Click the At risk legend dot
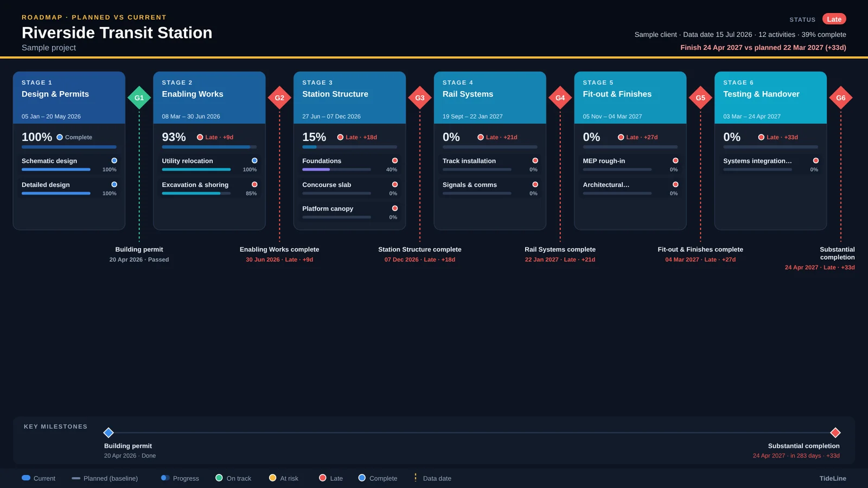 (273, 478)
